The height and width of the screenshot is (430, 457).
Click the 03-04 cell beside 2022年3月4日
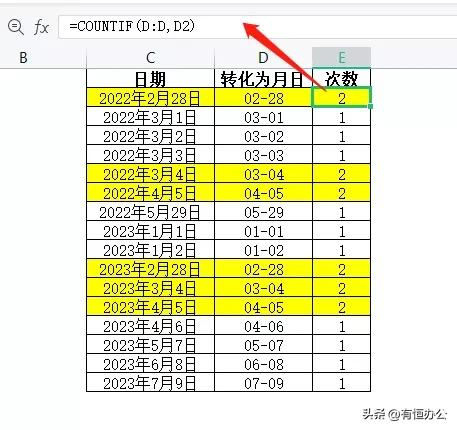point(263,173)
